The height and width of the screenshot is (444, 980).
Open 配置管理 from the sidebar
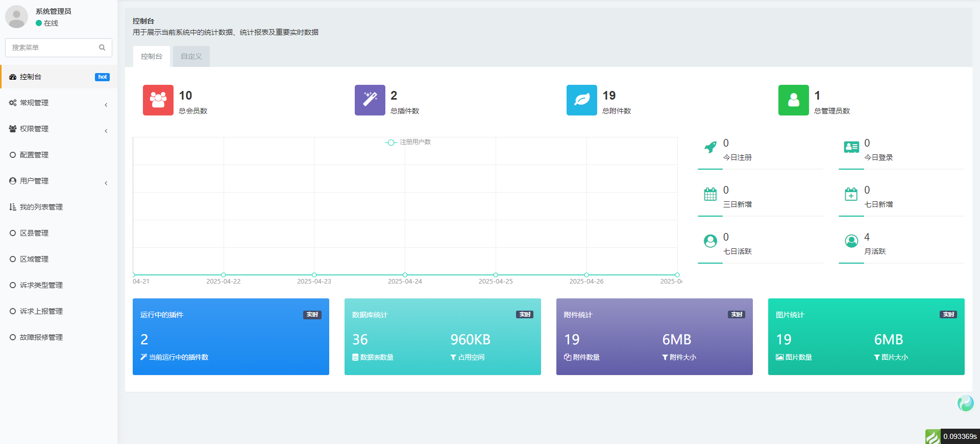(34, 155)
